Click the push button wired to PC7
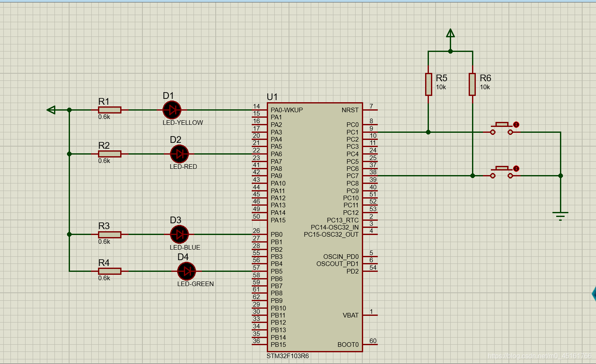The image size is (596, 364). click(501, 172)
